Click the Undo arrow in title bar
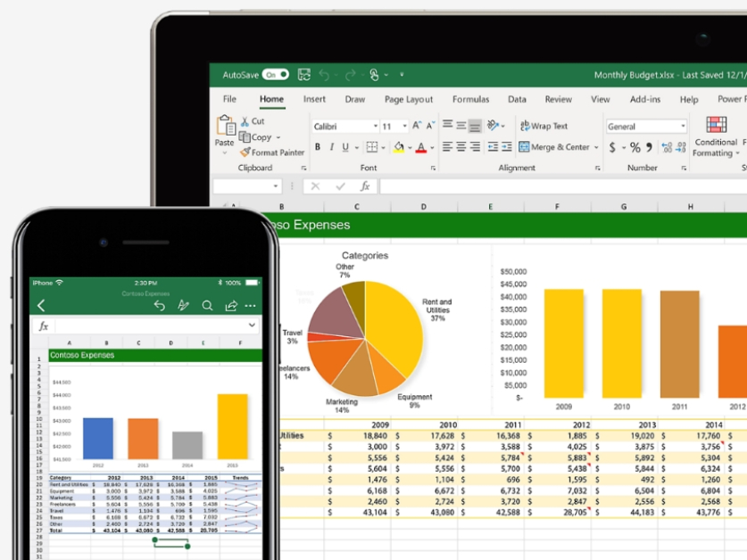The width and height of the screenshot is (747, 560). [324, 75]
